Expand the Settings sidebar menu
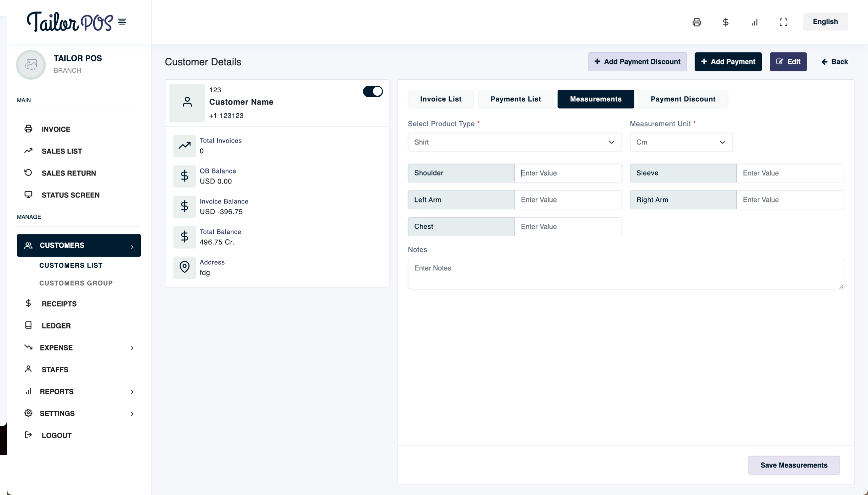The width and height of the screenshot is (868, 495). [x=79, y=414]
